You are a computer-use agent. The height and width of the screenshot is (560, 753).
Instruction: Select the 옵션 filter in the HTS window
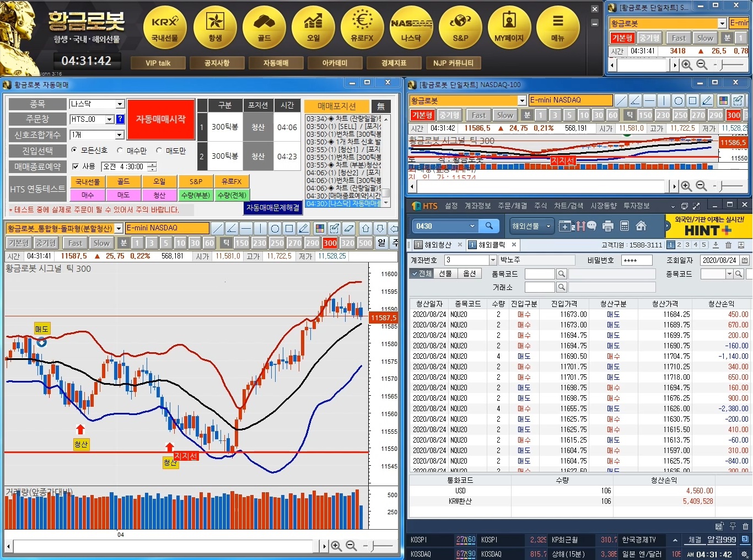pos(469,273)
